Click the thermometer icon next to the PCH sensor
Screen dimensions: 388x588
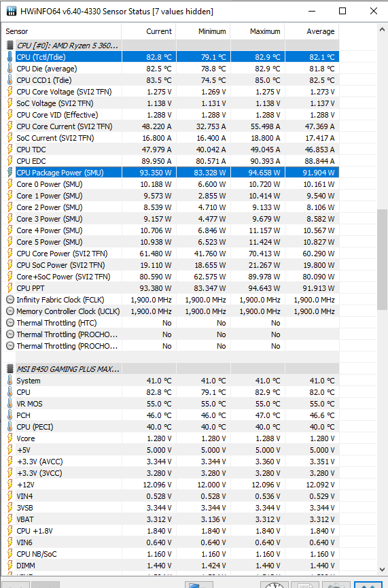click(10, 415)
